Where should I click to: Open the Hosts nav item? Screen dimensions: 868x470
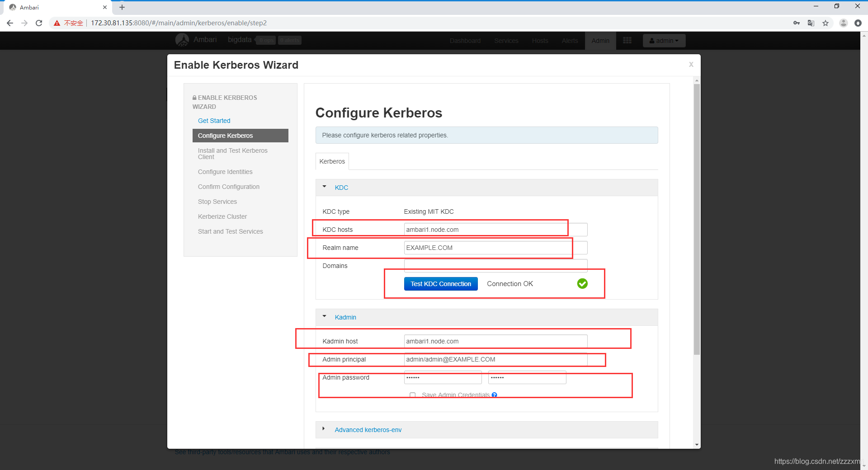pyautogui.click(x=540, y=41)
